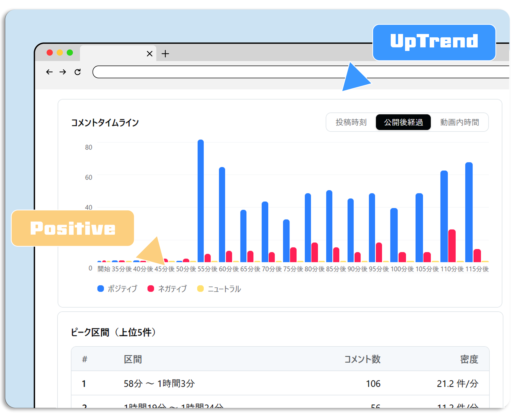The height and width of the screenshot is (420, 523).
Task: Click the blue bar at 90分後
Action: point(351,230)
